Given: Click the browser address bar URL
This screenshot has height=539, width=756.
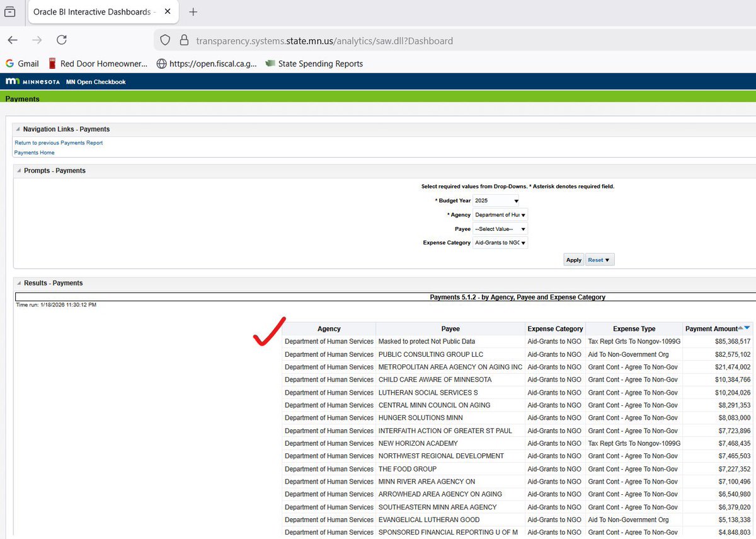Looking at the screenshot, I should click(324, 41).
